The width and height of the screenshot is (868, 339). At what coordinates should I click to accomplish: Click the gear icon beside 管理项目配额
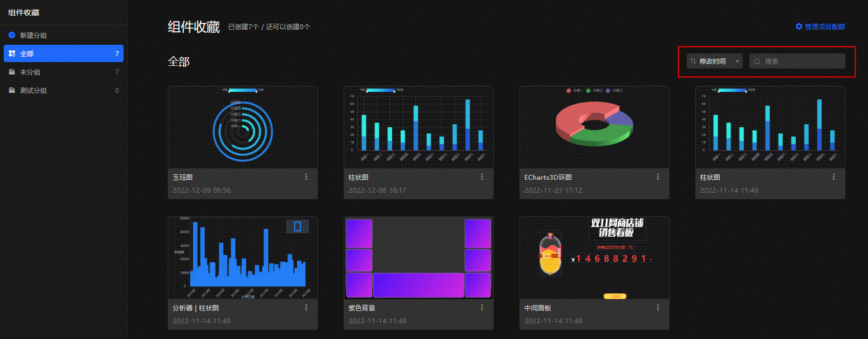799,26
